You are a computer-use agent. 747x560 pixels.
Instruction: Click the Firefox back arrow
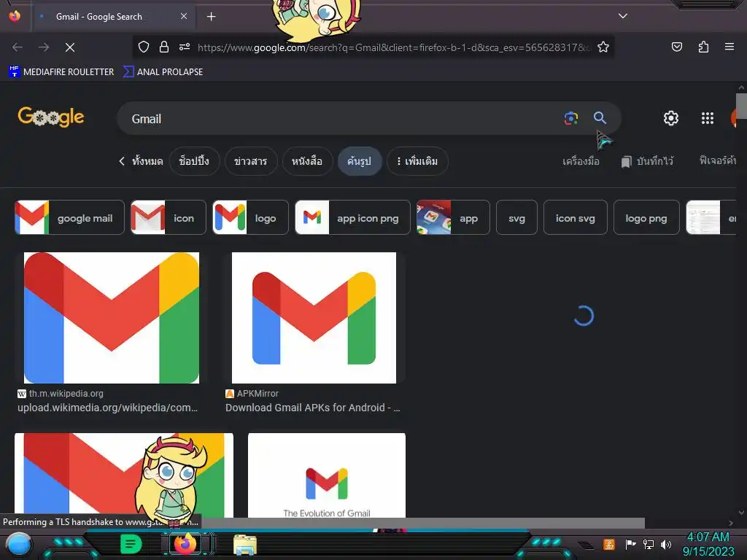(x=18, y=47)
